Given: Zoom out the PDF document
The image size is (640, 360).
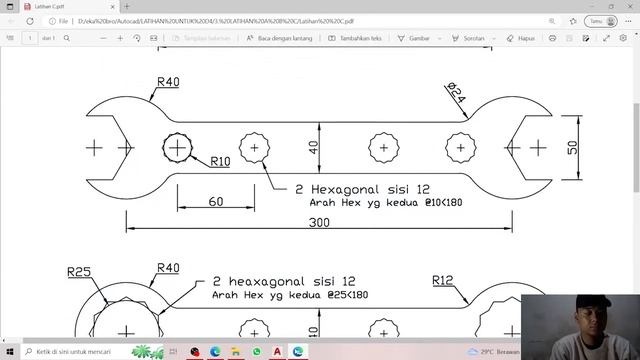Looking at the screenshot, I should point(103,38).
